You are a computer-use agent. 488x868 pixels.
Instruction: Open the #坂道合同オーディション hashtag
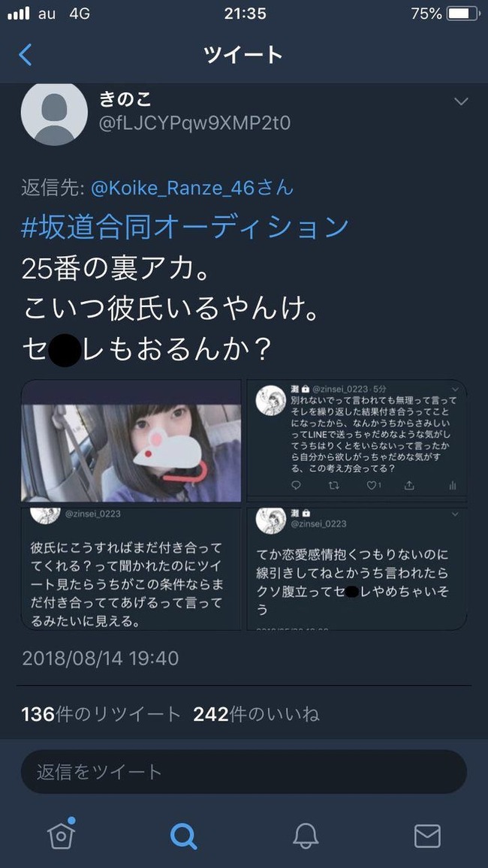pyautogui.click(x=185, y=228)
